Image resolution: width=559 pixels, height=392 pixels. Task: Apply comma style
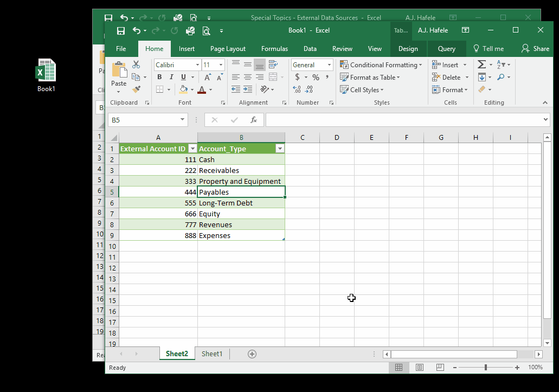327,77
